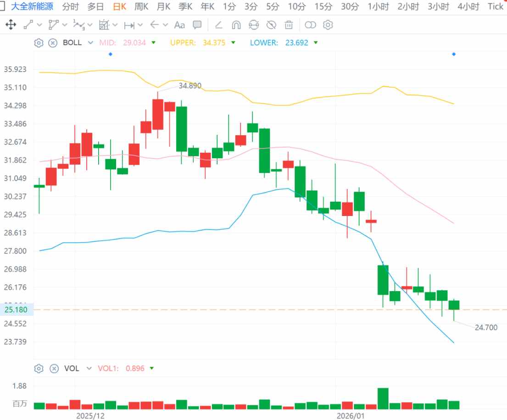The width and height of the screenshot is (507, 420).
Task: Toggle the overlay compare circles icon
Action: [311, 25]
